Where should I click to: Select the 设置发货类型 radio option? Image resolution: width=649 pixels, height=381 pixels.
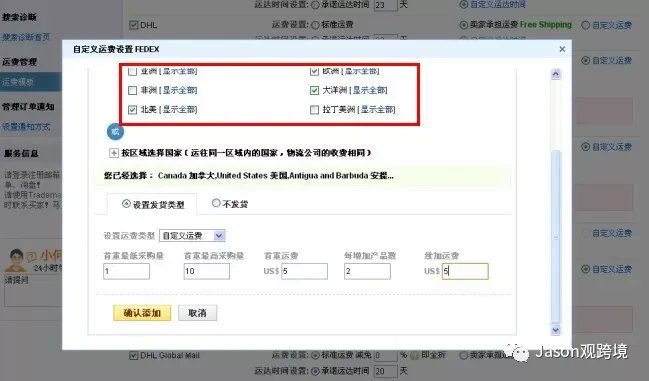tap(126, 204)
